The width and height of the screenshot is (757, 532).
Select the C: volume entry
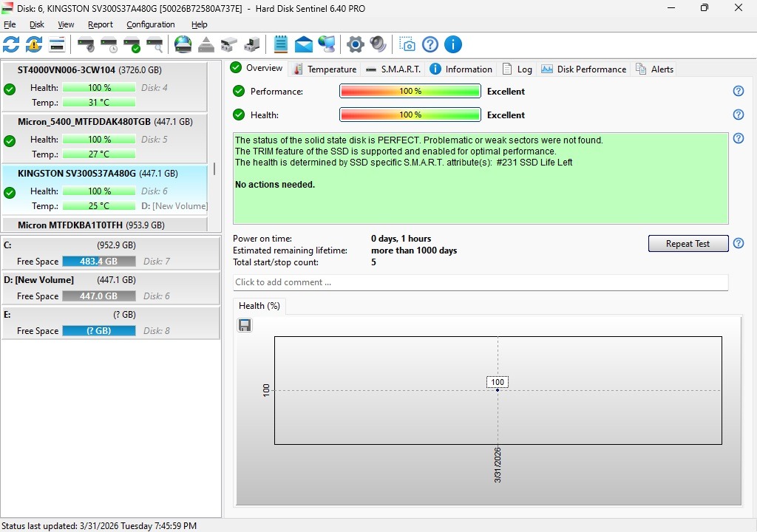click(111, 253)
